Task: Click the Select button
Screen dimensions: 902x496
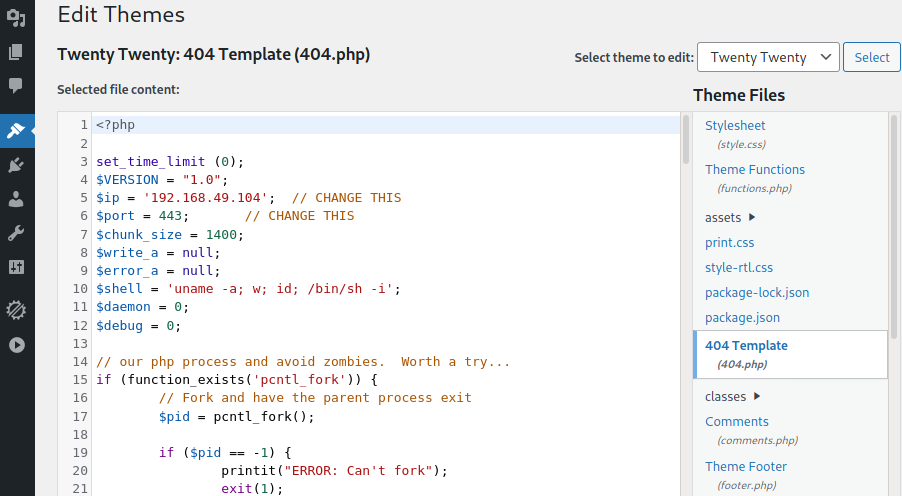Action: pyautogui.click(x=872, y=57)
